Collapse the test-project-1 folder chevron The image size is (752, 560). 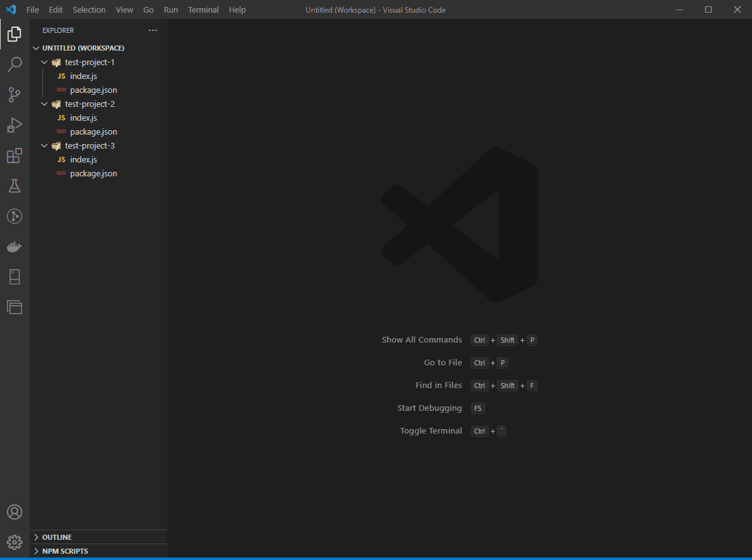click(44, 63)
